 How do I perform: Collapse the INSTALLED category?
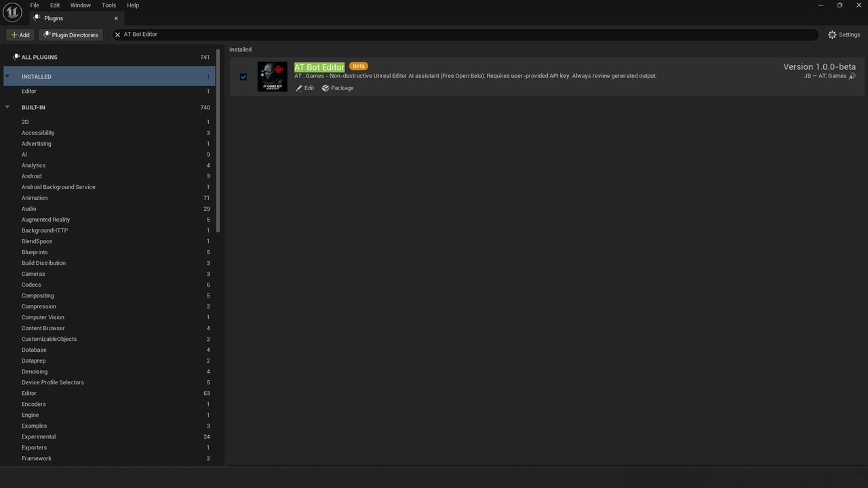tap(7, 76)
